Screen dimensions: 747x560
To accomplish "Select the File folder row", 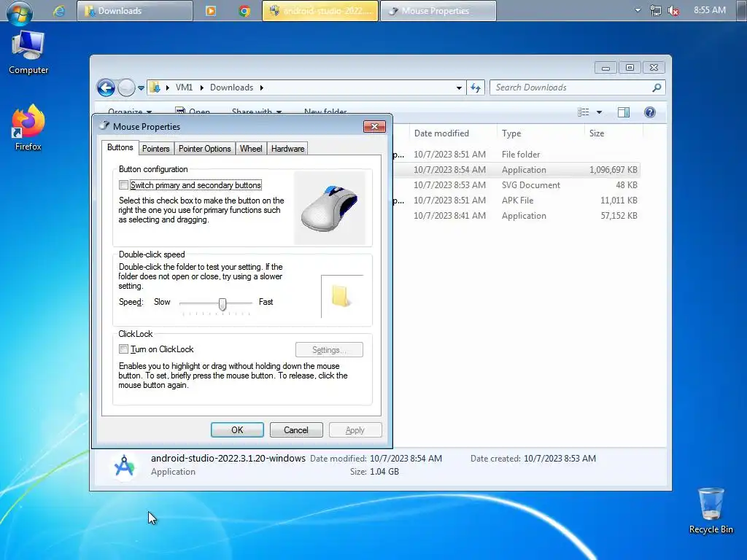I will point(516,155).
